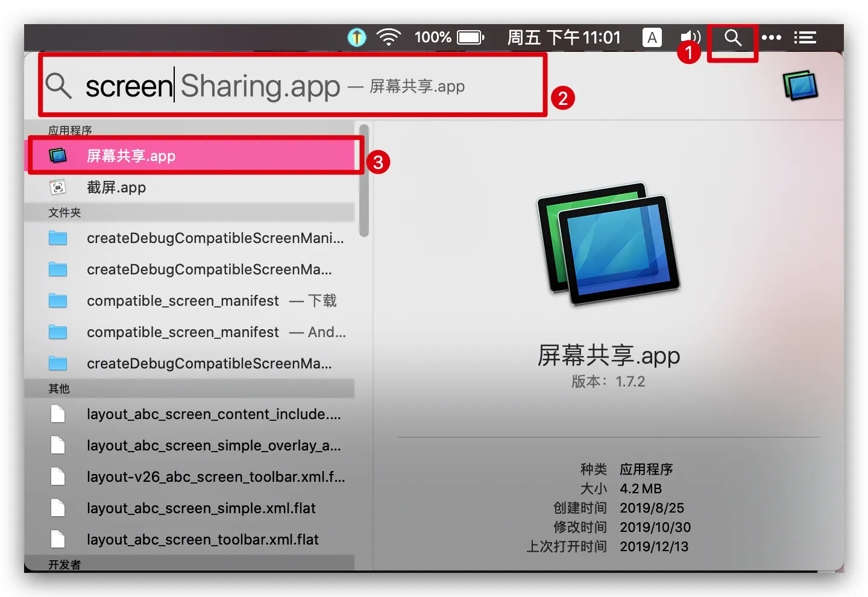Viewport: 868px width, 597px height.
Task: Click the 100% battery percentage text
Action: coord(433,37)
